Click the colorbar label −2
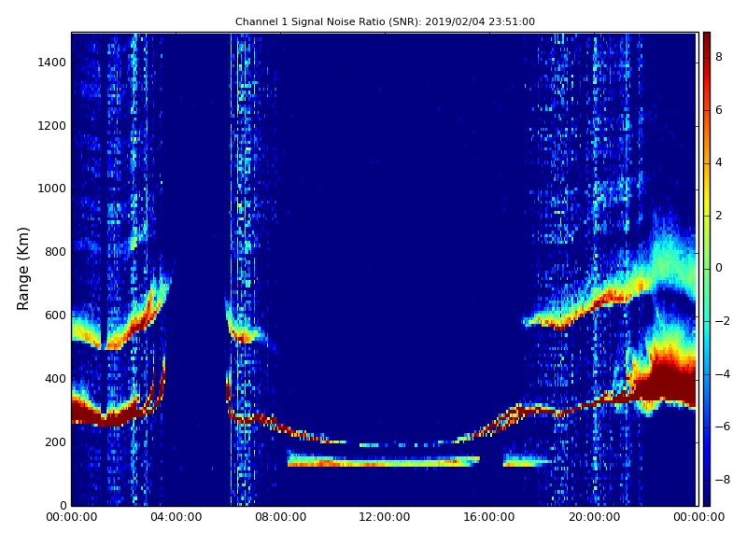747x560 pixels. point(722,321)
